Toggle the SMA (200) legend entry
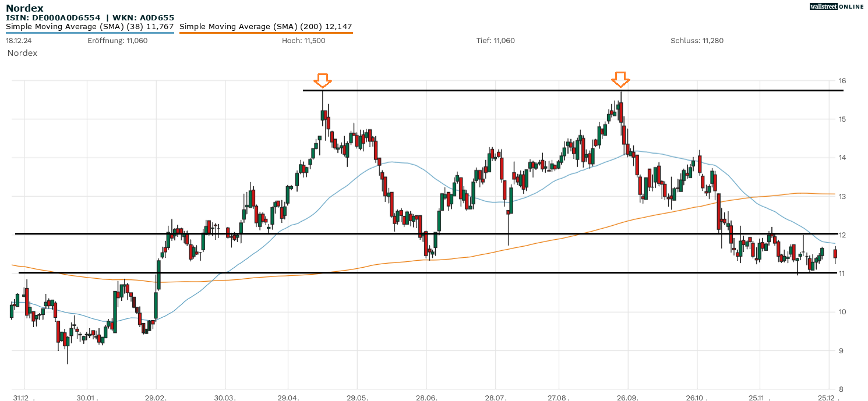 tap(266, 27)
